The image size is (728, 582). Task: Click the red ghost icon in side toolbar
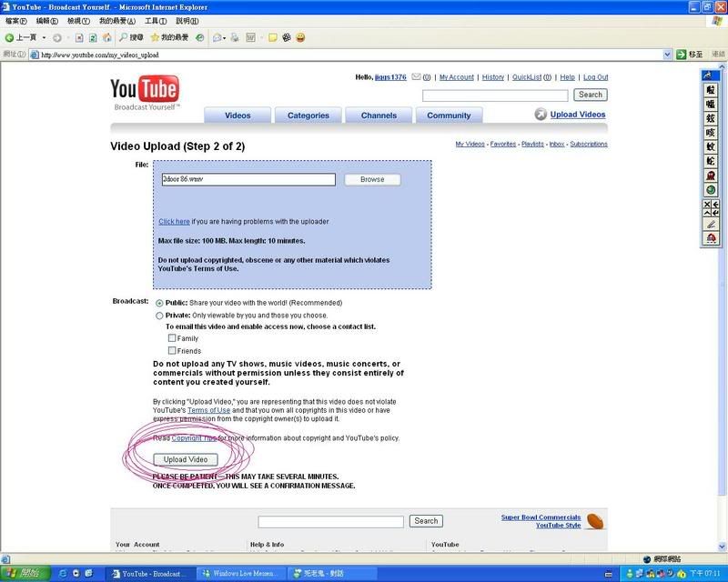click(711, 176)
